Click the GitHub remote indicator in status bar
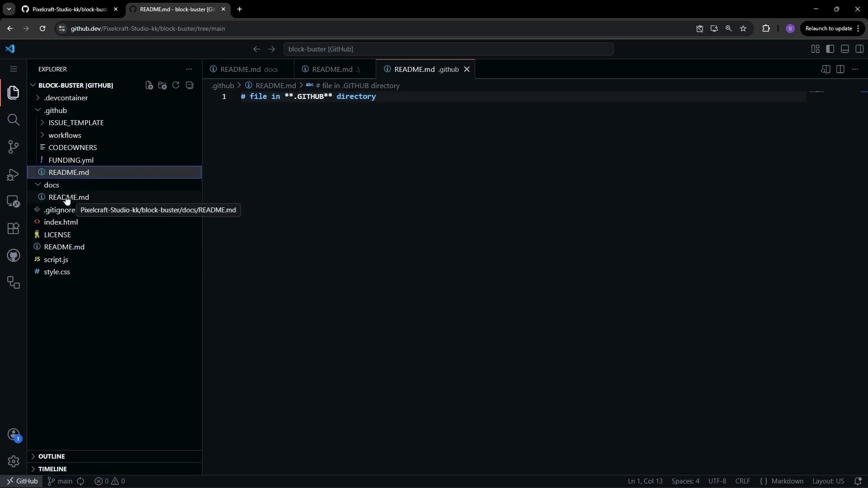Viewport: 868px width, 488px height. coord(22,481)
